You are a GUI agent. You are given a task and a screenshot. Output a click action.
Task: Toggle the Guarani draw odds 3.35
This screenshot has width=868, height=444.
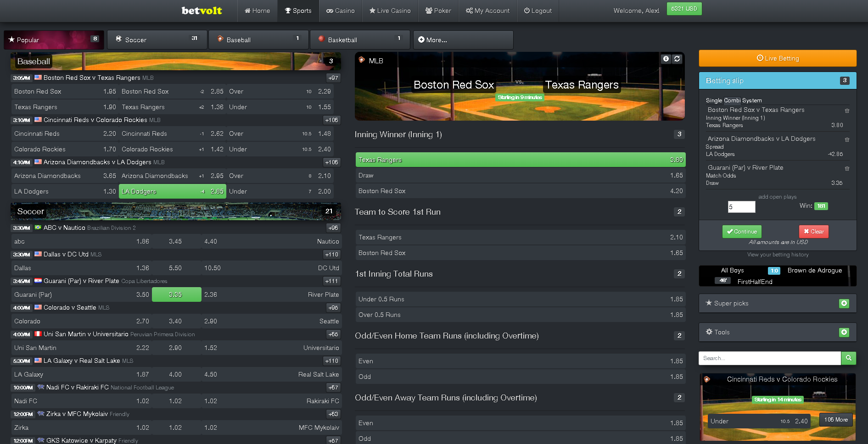point(176,294)
